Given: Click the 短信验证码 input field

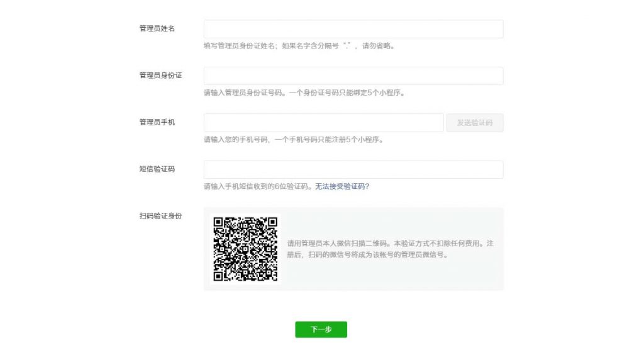Looking at the screenshot, I should 353,169.
